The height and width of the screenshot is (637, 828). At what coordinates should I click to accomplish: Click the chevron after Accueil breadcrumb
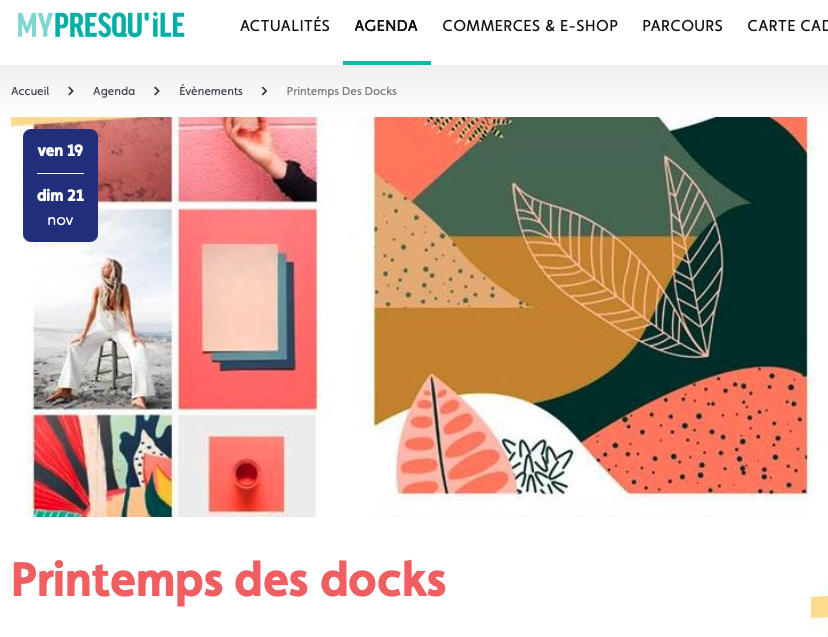tap(71, 91)
